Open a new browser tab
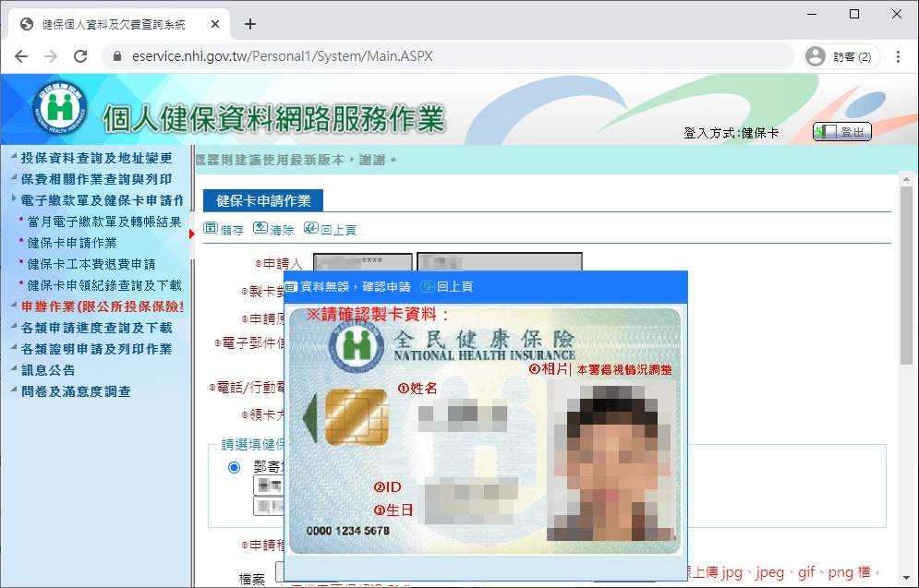Screen dimensions: 919x588 click(x=250, y=24)
